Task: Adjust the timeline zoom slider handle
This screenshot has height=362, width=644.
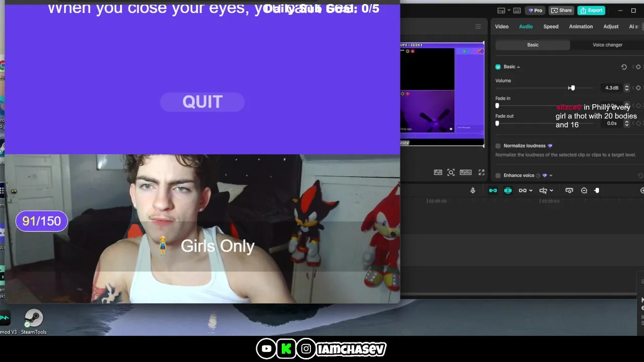Action: pos(597,191)
